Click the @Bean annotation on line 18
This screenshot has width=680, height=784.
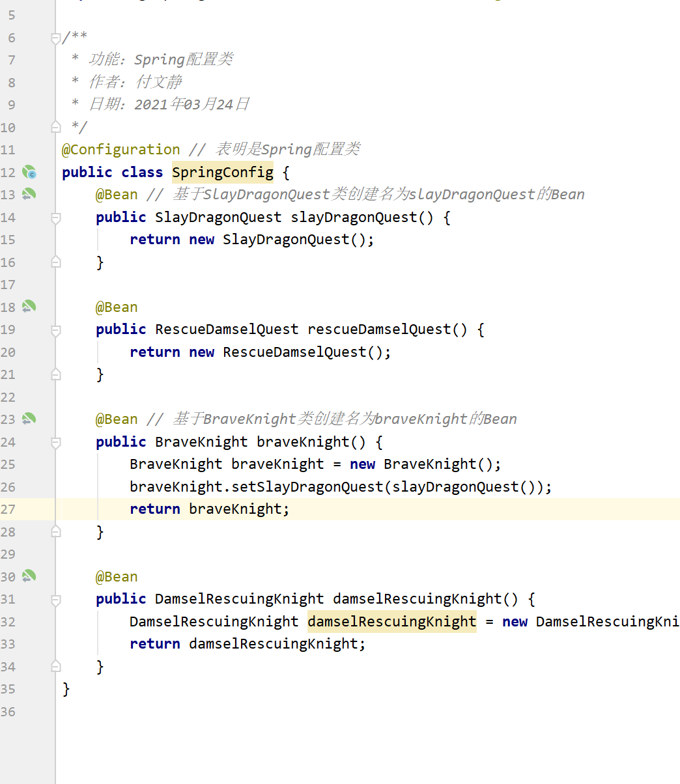coord(117,307)
